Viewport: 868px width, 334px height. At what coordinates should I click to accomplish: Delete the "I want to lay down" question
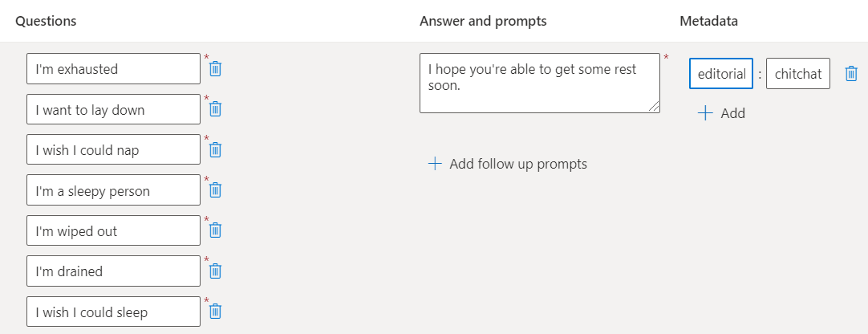(x=215, y=109)
